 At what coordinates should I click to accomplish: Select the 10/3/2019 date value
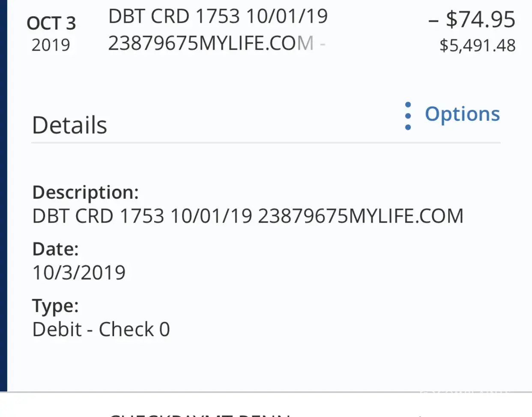[79, 273]
